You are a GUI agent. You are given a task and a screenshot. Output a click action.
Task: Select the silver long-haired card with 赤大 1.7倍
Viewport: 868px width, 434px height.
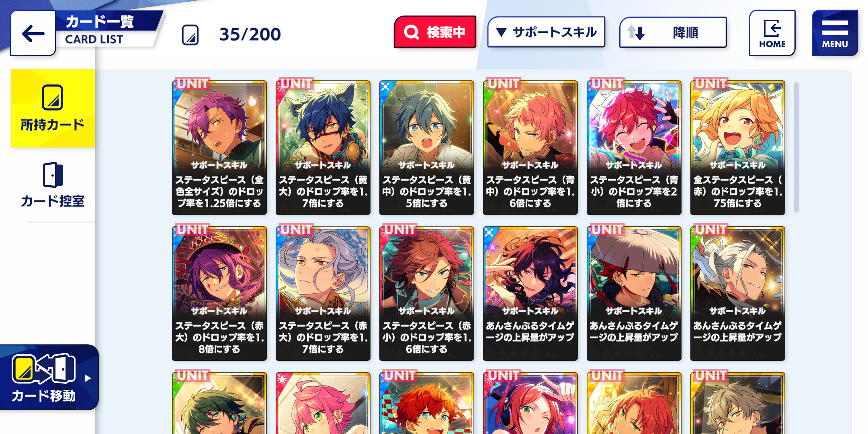click(323, 293)
